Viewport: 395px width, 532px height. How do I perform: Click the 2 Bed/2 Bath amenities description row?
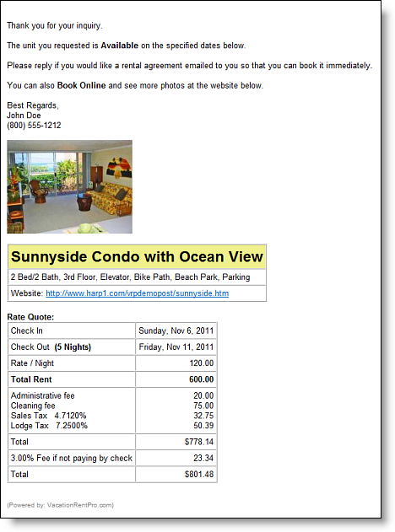pos(137,277)
